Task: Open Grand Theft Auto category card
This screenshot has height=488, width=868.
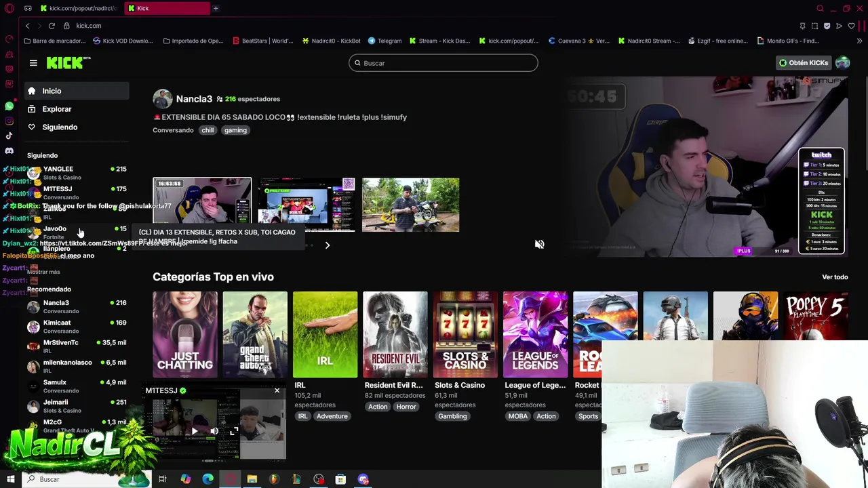Action: 255,334
